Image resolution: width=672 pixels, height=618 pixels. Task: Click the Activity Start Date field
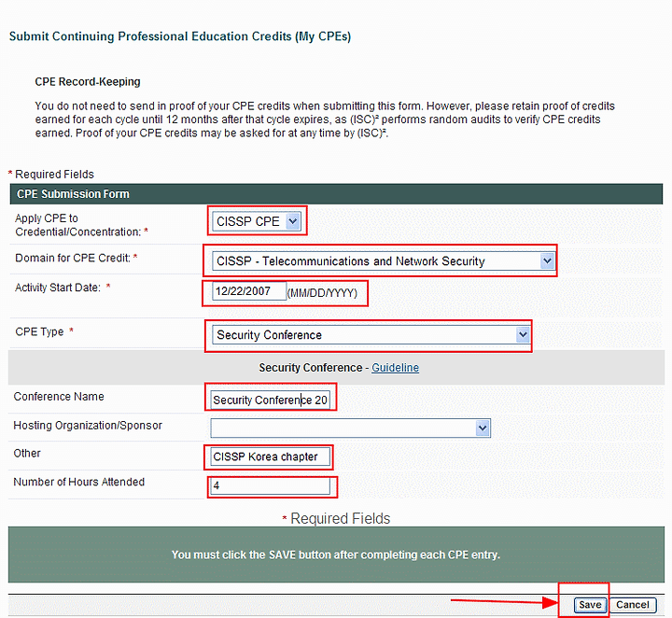pos(249,291)
